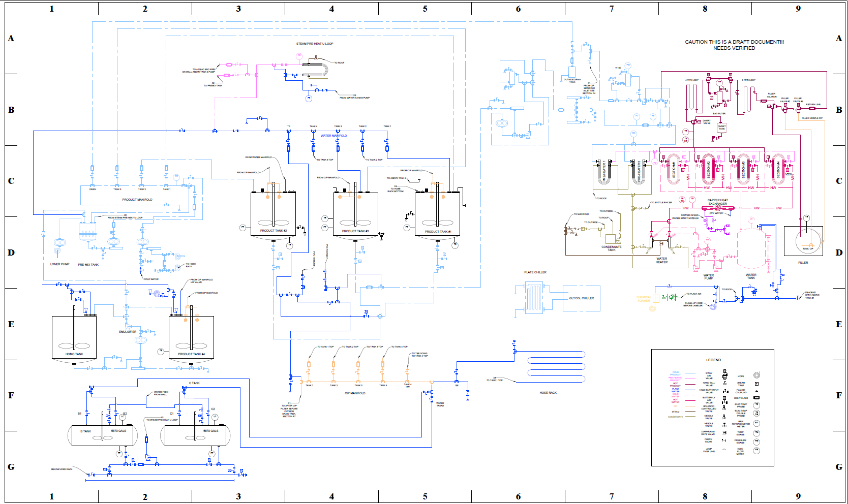The image size is (848, 504).
Task: Click the Sightglass icon in the legend
Action: tap(756, 397)
